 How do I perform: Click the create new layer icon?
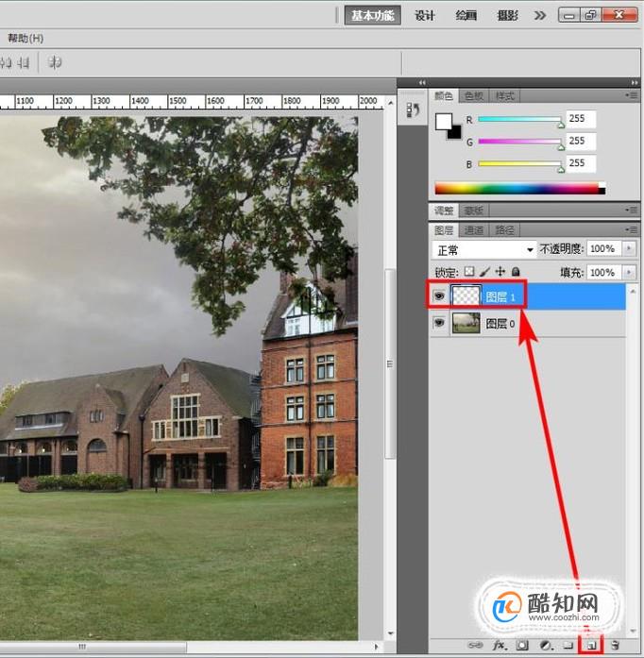(x=591, y=645)
